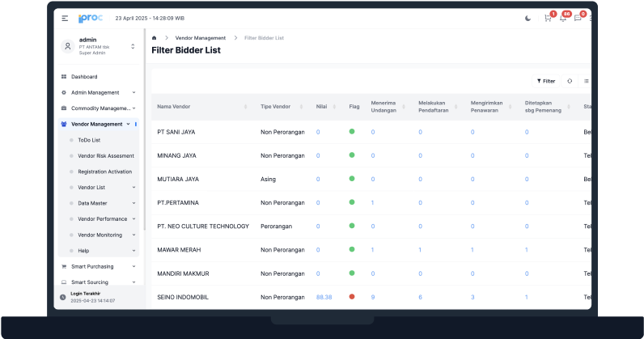Open the shopping cart icon
Viewport: 644px width, 339px height.
click(x=548, y=18)
